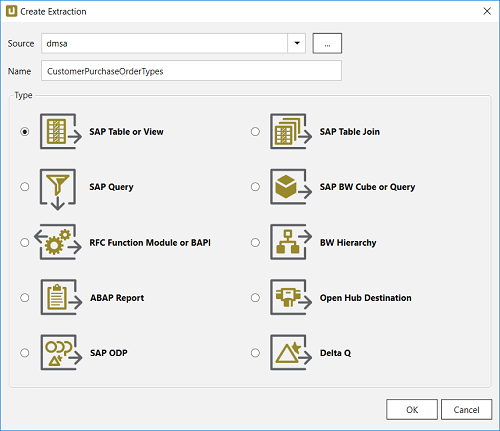The height and width of the screenshot is (431, 500).
Task: Click the SAP Query label
Action: click(111, 187)
